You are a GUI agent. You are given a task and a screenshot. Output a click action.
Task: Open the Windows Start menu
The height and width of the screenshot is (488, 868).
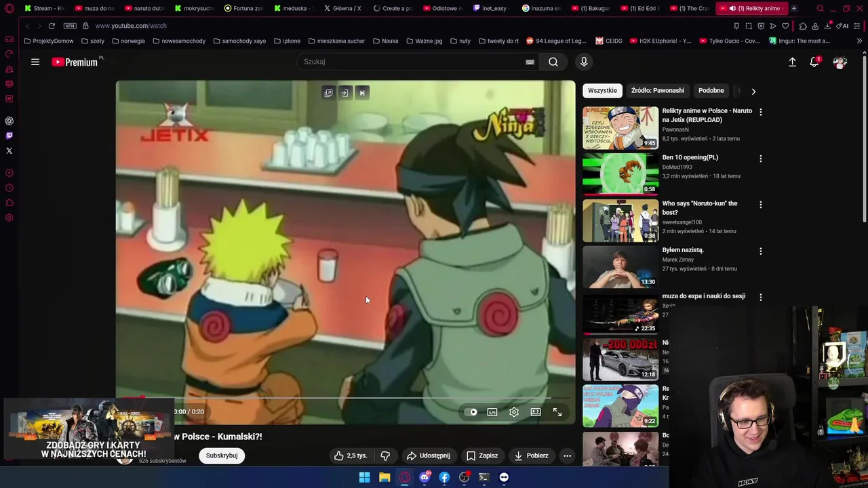[x=364, y=477]
